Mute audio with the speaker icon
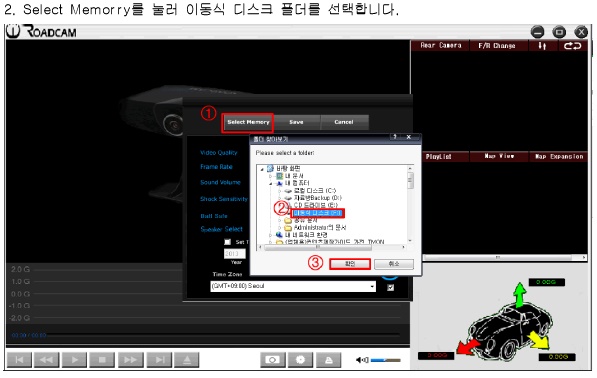Screen dimensions: 597x378 (362, 360)
